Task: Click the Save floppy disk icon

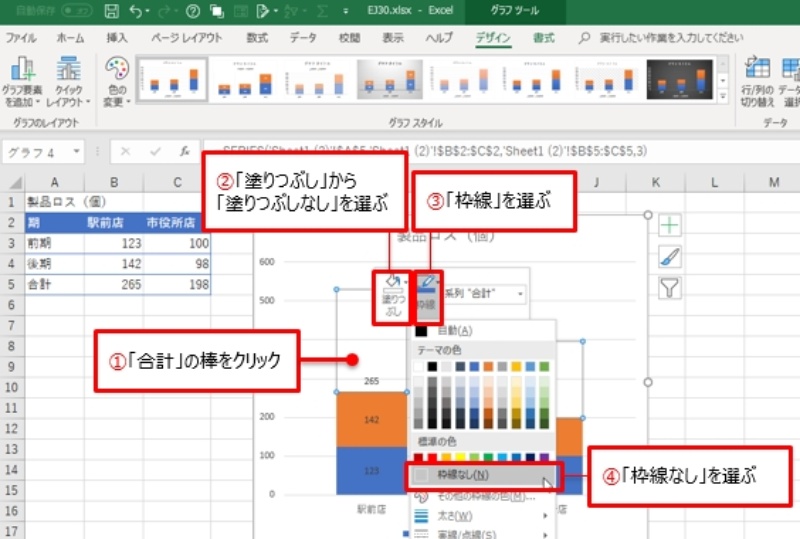Action: [x=111, y=12]
